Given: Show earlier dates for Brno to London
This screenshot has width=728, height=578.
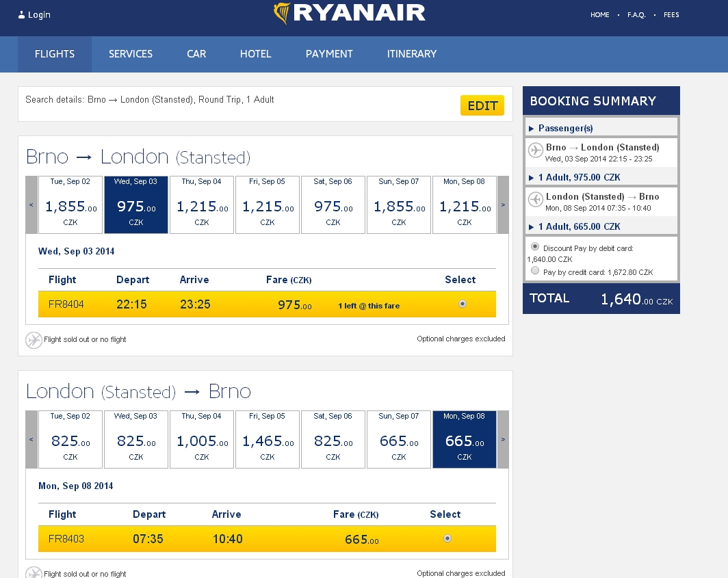Looking at the screenshot, I should 31,205.
